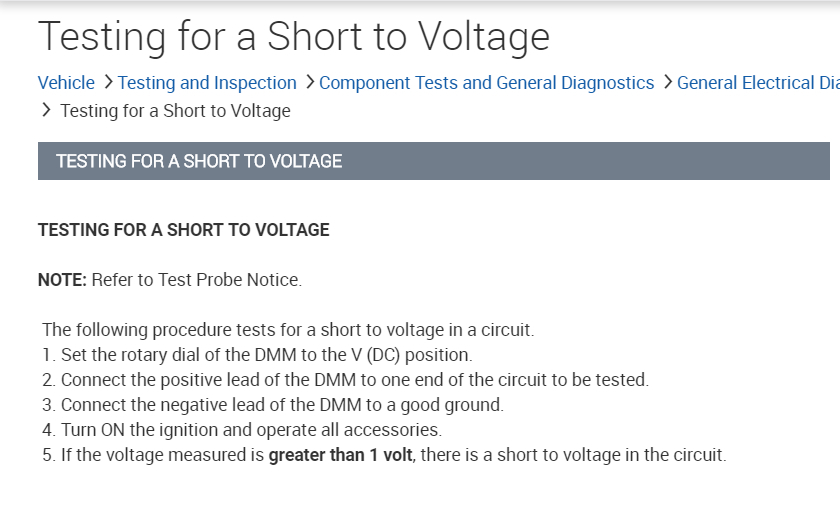Click the chevron before Component Tests breadcrumb
The height and width of the screenshot is (507, 840).
(310, 82)
